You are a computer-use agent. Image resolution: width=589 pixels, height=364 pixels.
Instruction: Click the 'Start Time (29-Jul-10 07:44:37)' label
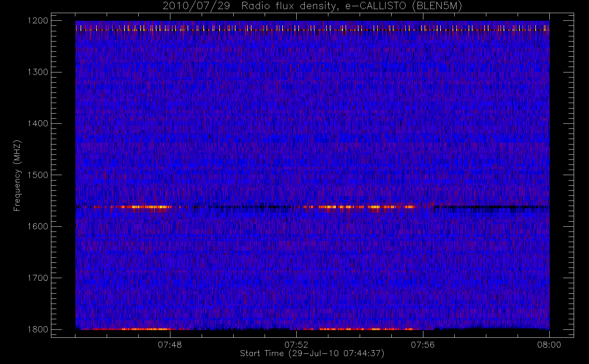click(312, 353)
